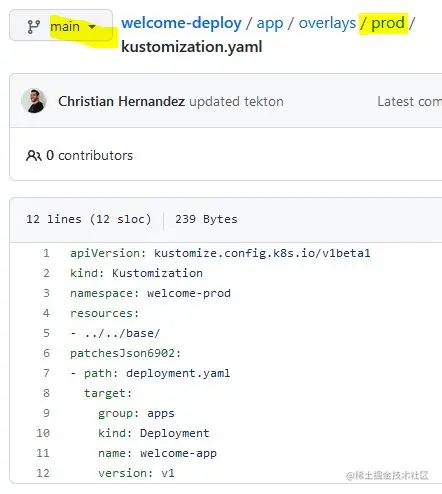Click the 0 contributors label

(89, 155)
